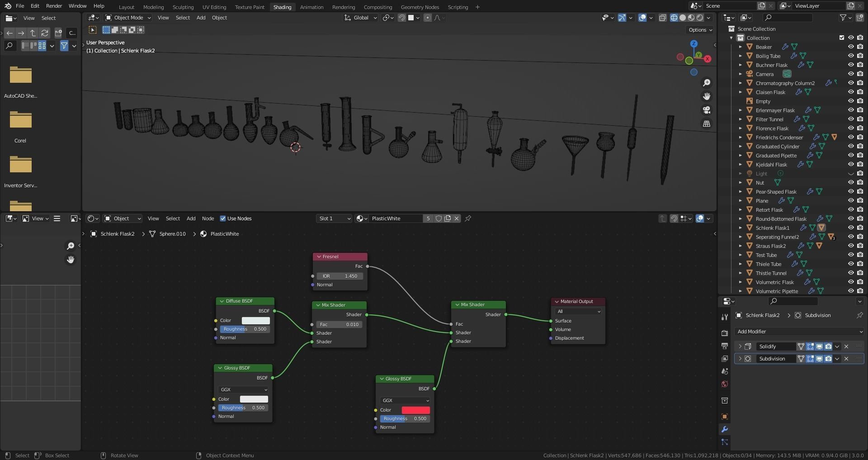This screenshot has height=460, width=868.
Task: Refresh the file browser list
Action: [44, 33]
